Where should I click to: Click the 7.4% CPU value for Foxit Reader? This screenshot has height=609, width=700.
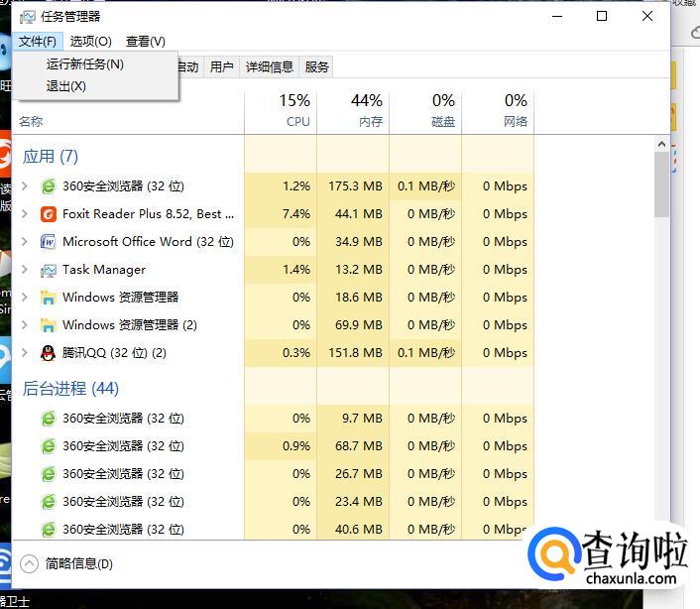tap(296, 214)
